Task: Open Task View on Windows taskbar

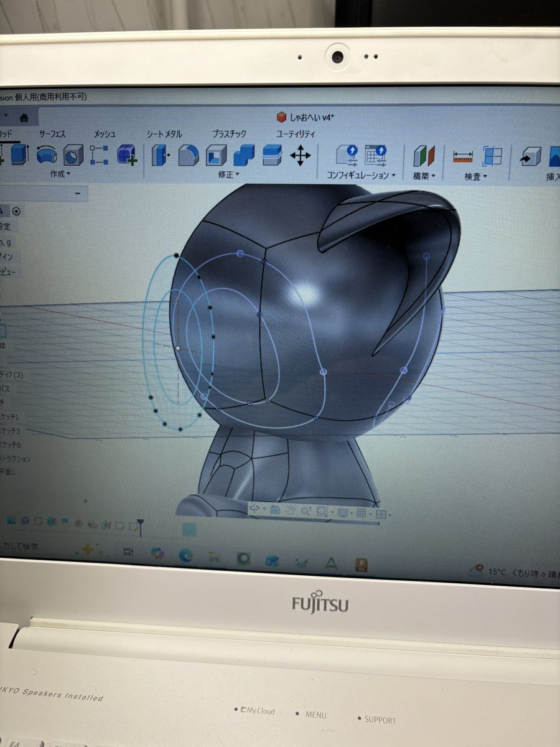Action: 129,550
